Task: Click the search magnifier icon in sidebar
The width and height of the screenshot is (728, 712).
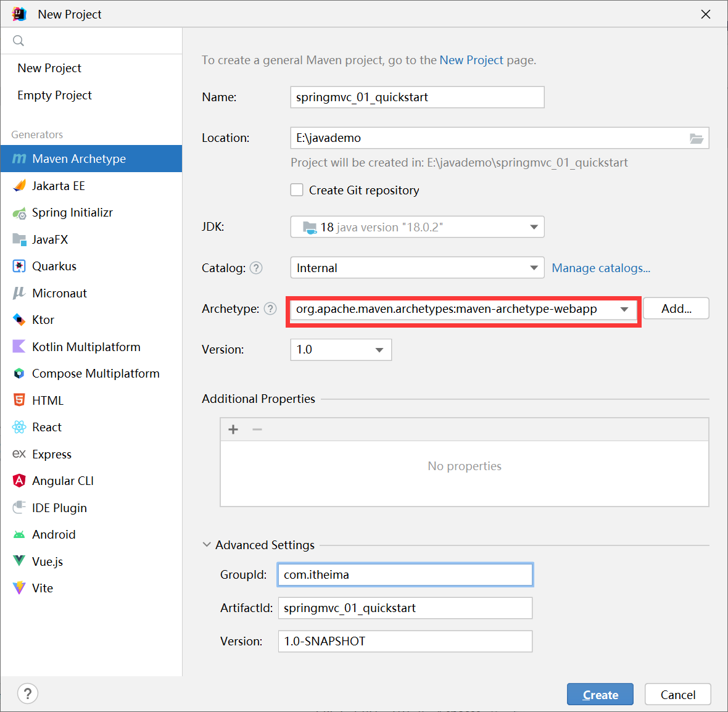Action: [x=18, y=41]
